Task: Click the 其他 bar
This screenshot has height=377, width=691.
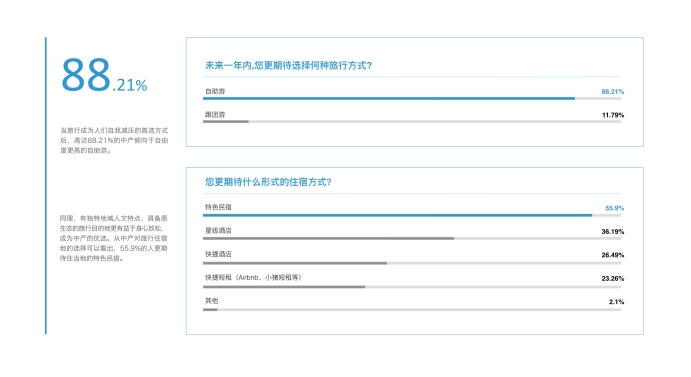Action: [x=412, y=310]
